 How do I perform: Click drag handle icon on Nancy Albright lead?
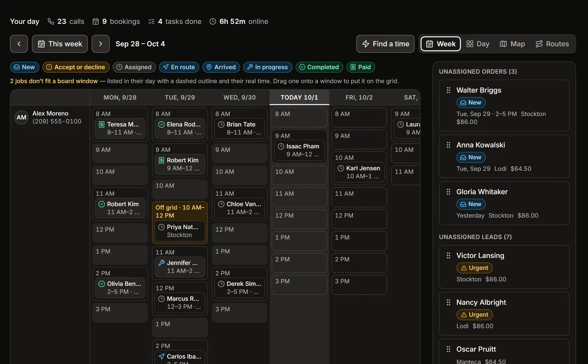[x=448, y=302]
